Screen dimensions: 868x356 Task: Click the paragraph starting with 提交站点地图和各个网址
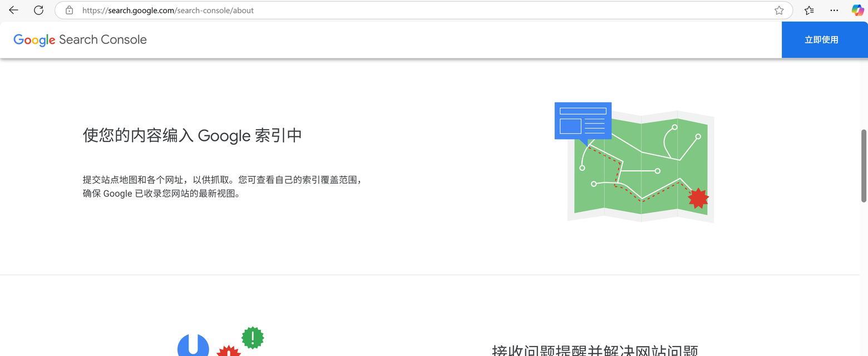(x=223, y=186)
